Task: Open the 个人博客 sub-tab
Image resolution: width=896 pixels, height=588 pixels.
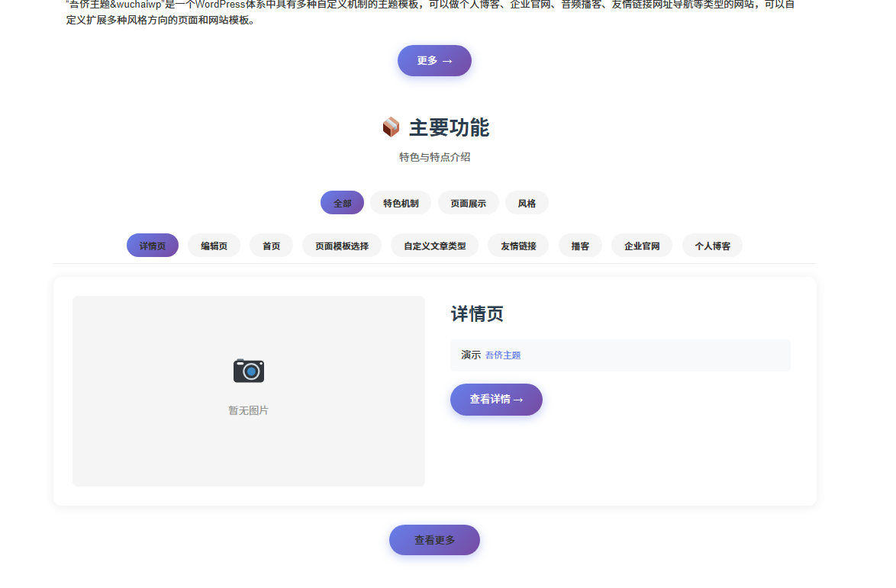Action: pyautogui.click(x=713, y=246)
